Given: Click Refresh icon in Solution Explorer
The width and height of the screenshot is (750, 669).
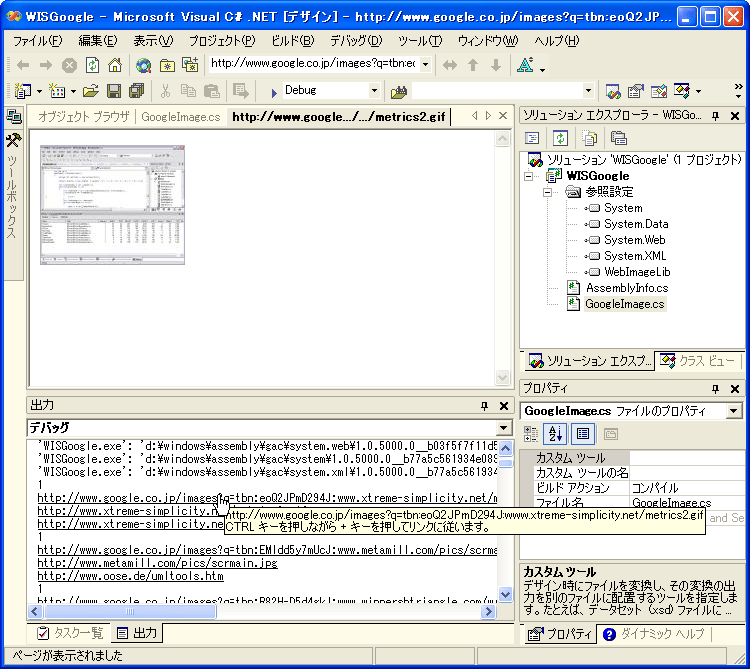Looking at the screenshot, I should click(560, 138).
